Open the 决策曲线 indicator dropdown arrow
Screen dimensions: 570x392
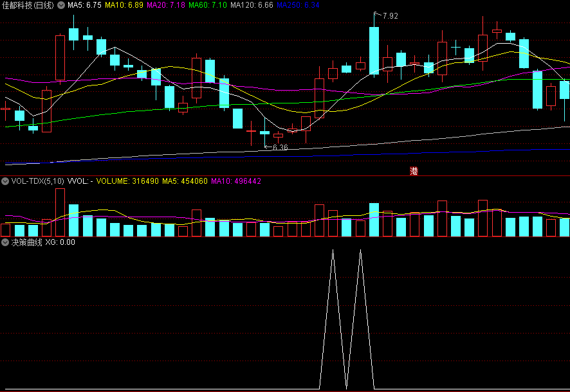point(5,242)
